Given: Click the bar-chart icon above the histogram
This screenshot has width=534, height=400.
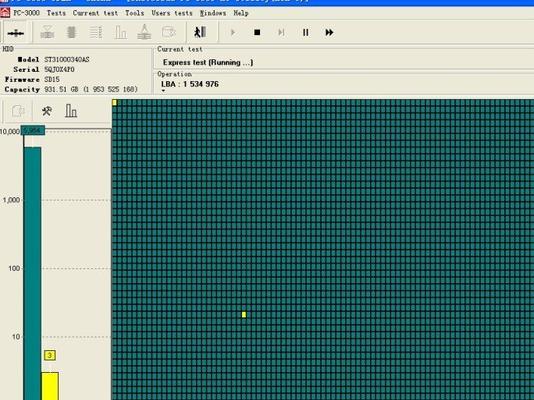Looking at the screenshot, I should coord(71,111).
